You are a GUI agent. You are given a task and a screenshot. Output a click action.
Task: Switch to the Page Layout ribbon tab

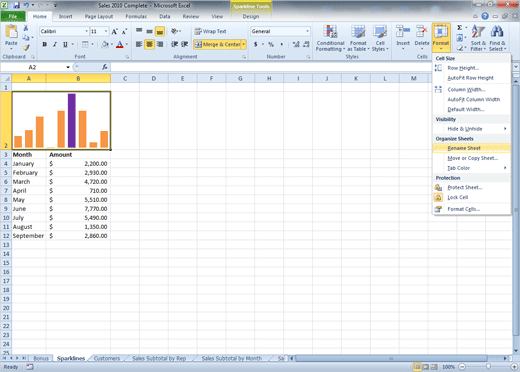[x=99, y=16]
